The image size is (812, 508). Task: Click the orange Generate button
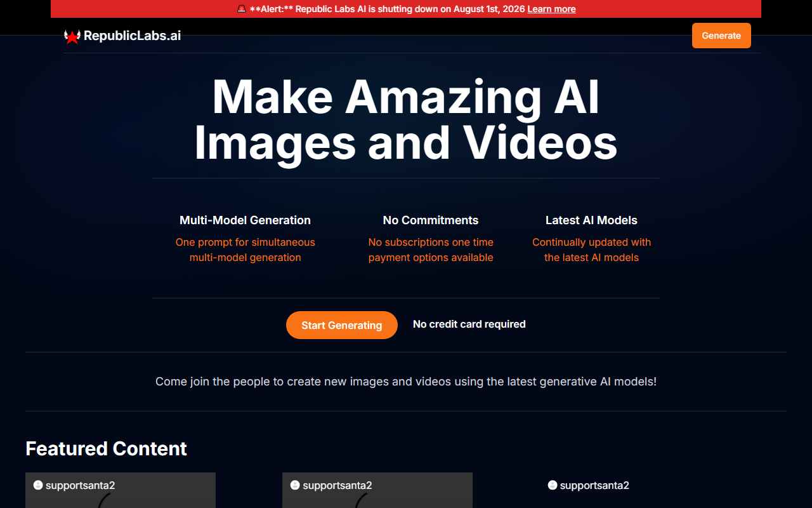(x=721, y=36)
